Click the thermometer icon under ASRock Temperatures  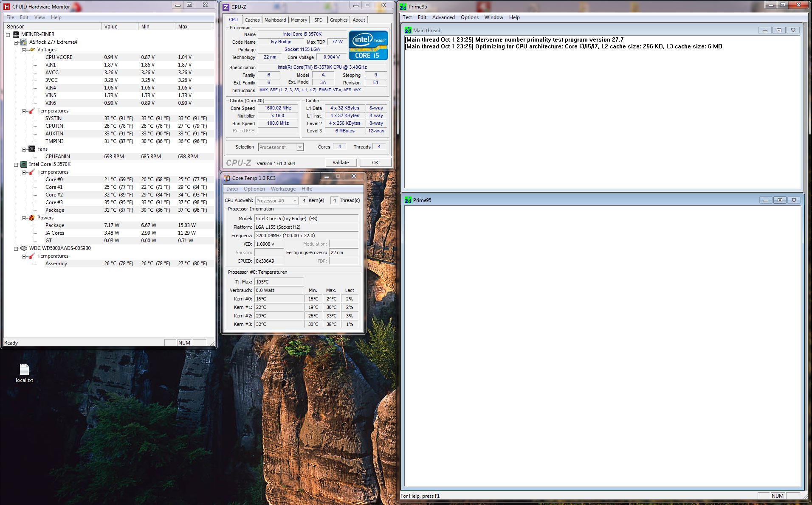click(32, 111)
